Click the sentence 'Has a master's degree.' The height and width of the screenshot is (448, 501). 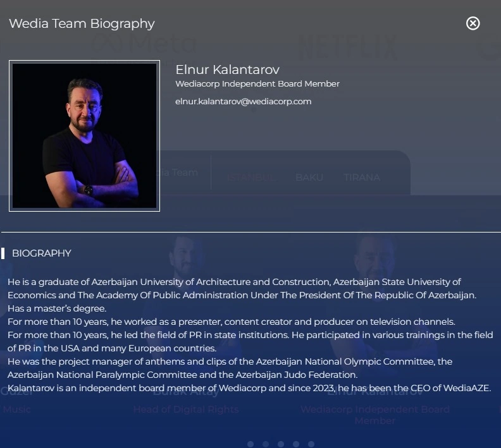click(57, 308)
